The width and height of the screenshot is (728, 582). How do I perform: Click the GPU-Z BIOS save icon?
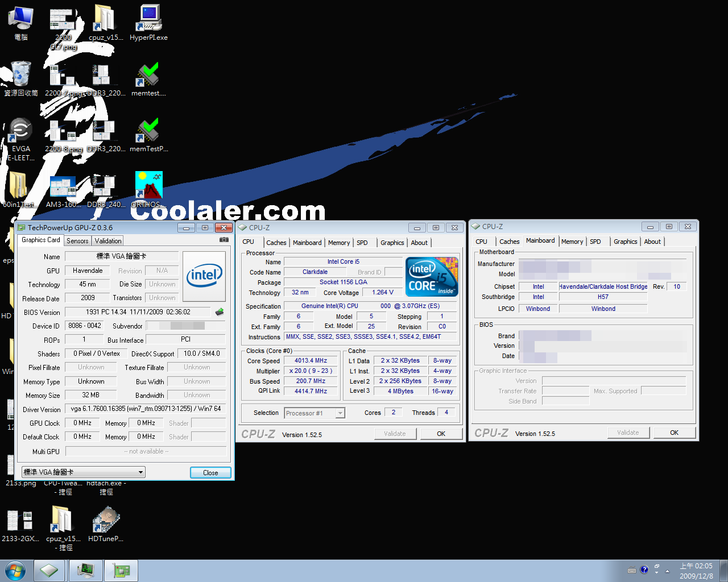[220, 311]
